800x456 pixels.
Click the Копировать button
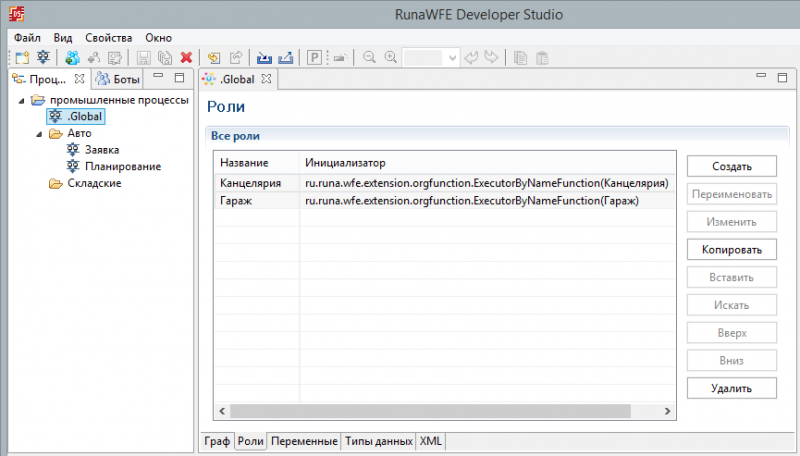point(732,249)
